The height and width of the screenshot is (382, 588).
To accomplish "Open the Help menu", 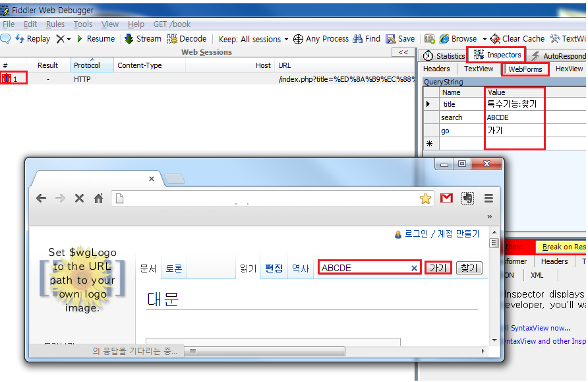I will click(136, 24).
